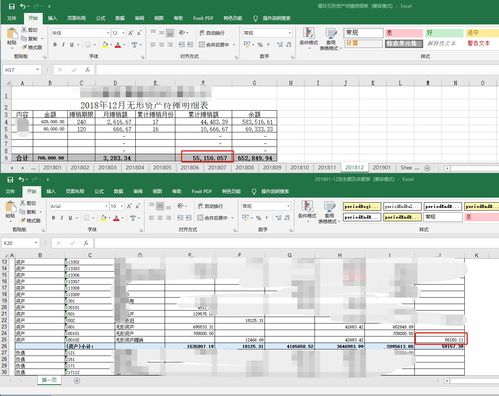Open font size 12 dropdown, upper window
This screenshot has height=396, width=499.
(x=123, y=33)
